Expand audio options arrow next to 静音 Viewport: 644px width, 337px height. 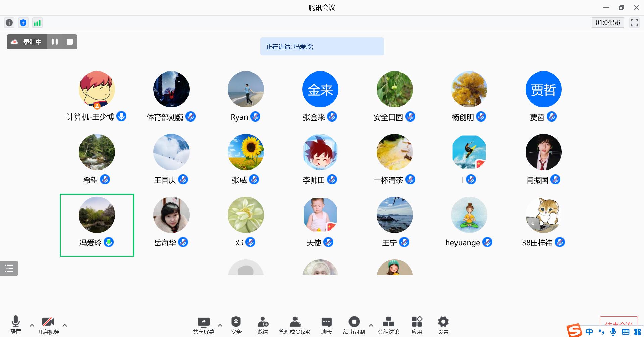[32, 325]
